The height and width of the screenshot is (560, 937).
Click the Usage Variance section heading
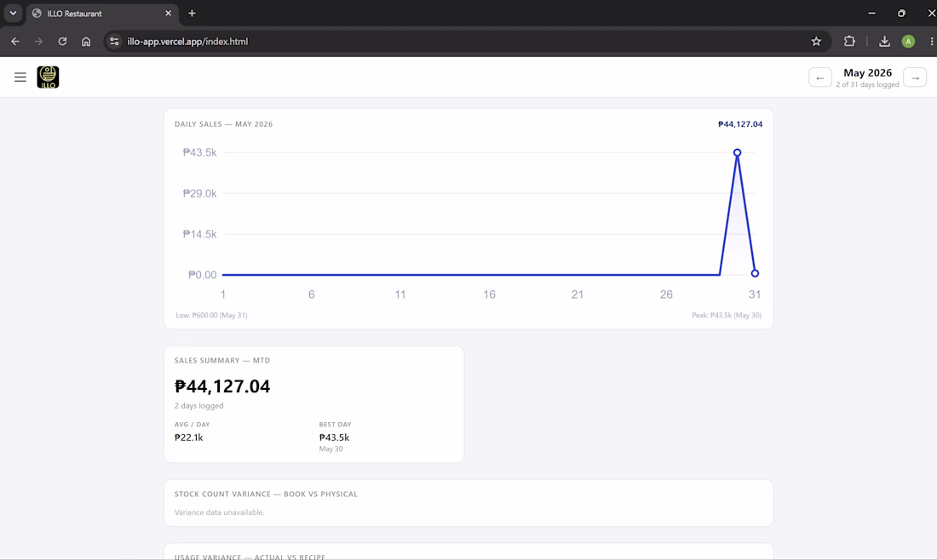click(250, 557)
